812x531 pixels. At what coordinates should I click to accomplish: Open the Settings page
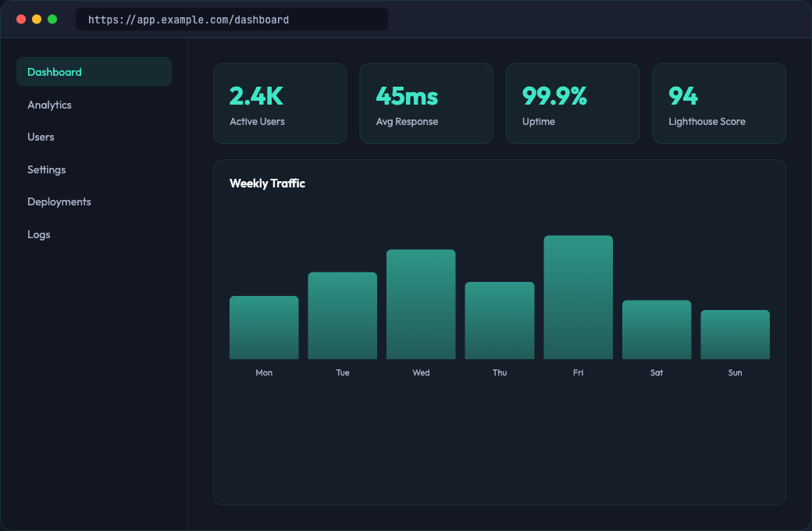click(46, 169)
